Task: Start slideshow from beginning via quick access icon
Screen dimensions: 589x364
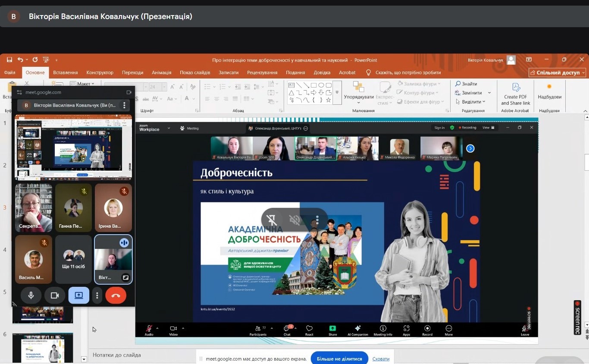Action: [x=46, y=60]
